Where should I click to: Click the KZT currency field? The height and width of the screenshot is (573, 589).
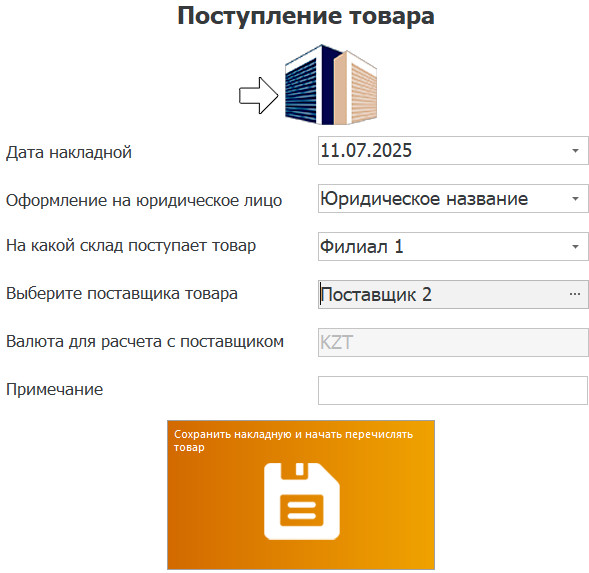pos(453,342)
